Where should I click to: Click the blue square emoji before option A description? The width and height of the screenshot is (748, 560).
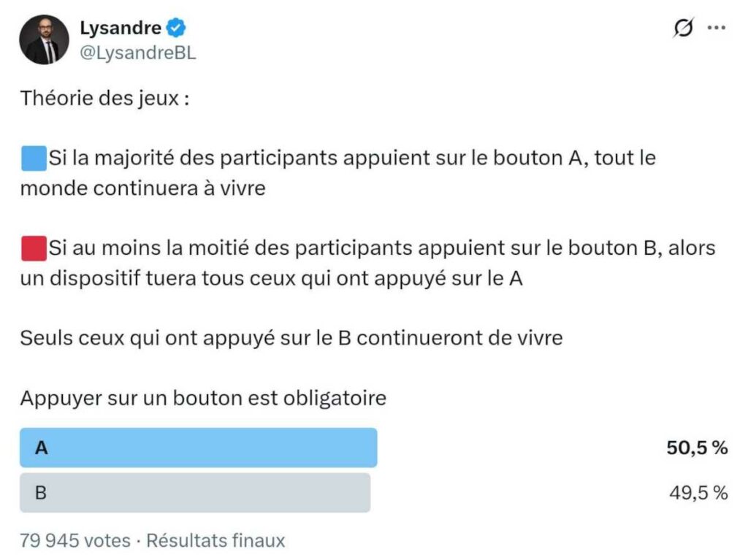(x=32, y=156)
